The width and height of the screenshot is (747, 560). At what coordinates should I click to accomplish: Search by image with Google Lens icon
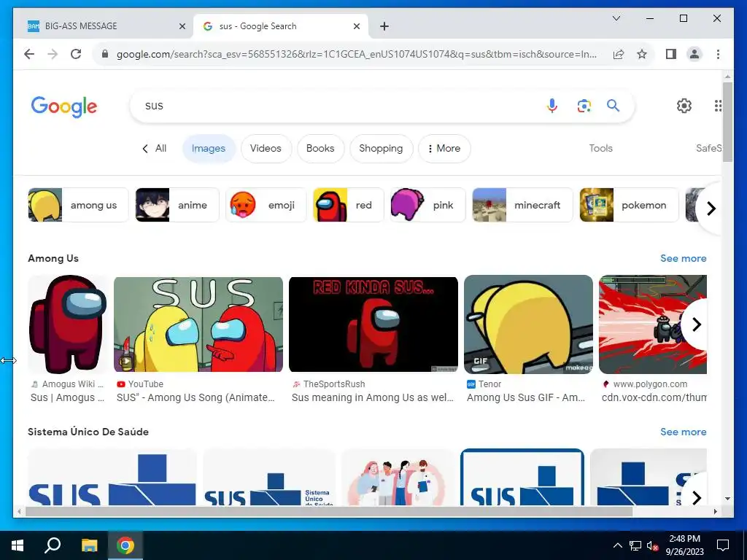584,105
